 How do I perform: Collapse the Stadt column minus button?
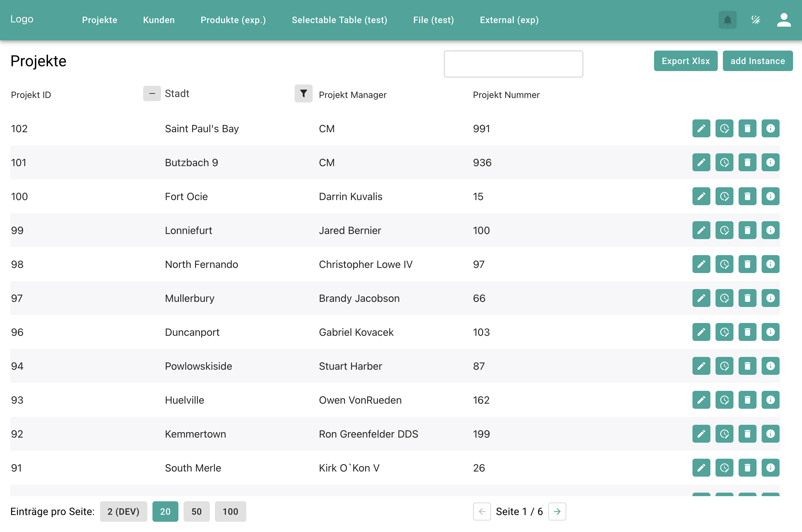[152, 94]
